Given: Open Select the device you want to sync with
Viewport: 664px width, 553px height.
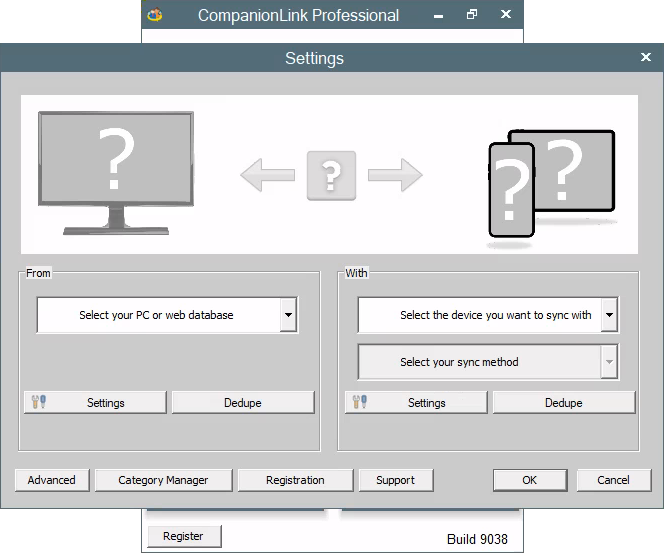Looking at the screenshot, I should pos(488,315).
